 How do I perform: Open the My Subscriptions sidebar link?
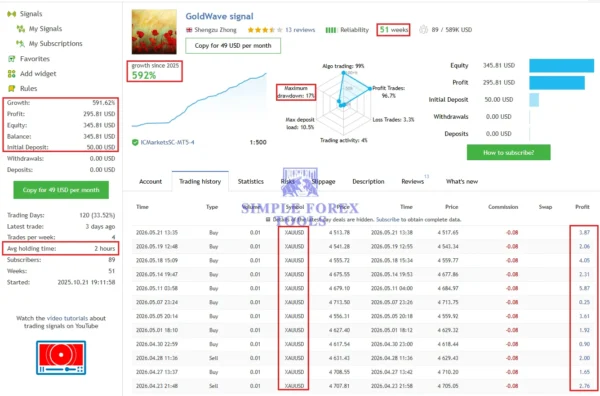[x=55, y=44]
